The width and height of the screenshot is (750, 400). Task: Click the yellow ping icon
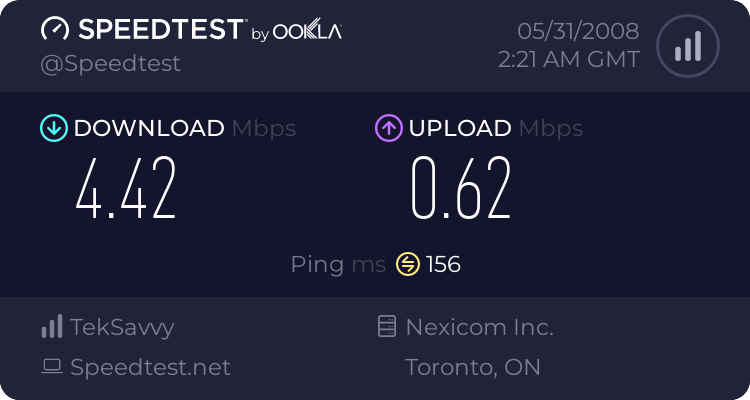coord(408,264)
